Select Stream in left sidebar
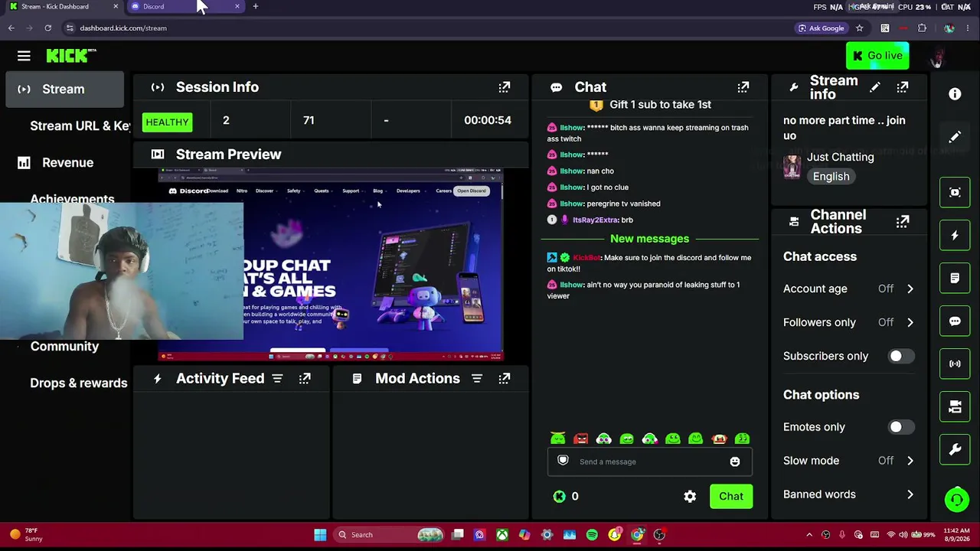The image size is (980, 551). click(64, 89)
